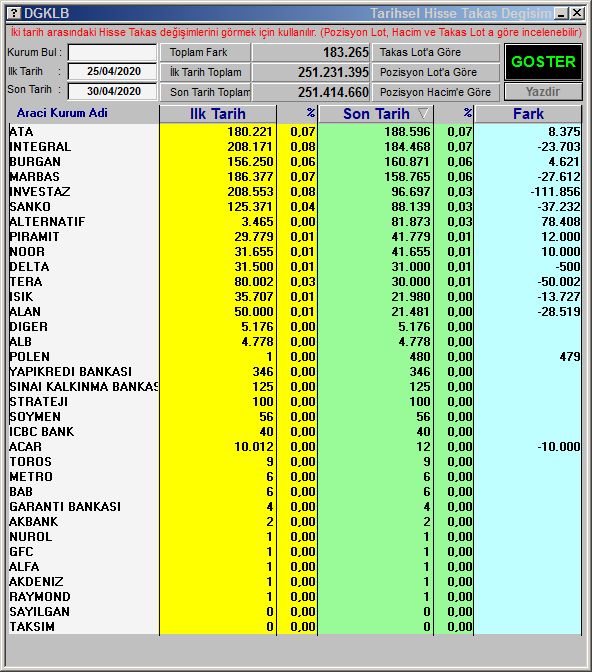The image size is (592, 672).
Task: Select the YAPIKREDI BANKASI row
Action: point(295,372)
